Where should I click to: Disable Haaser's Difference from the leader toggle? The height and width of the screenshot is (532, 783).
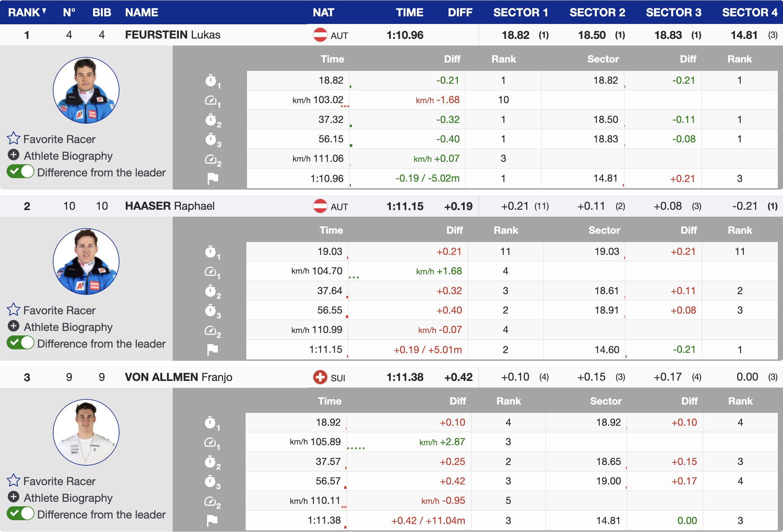[20, 343]
